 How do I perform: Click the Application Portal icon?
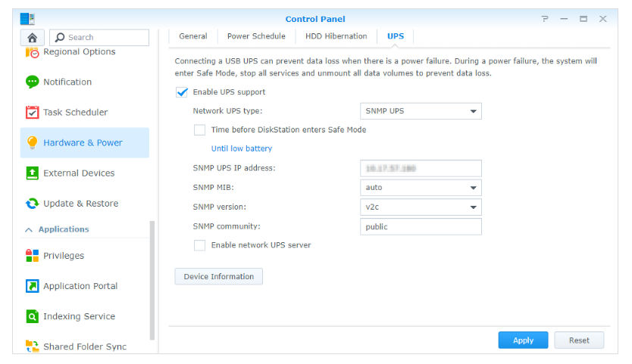(33, 286)
